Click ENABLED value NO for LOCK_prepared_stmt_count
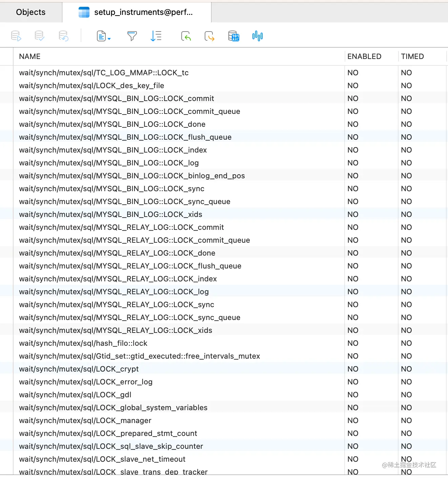The width and height of the screenshot is (448, 480). (353, 433)
